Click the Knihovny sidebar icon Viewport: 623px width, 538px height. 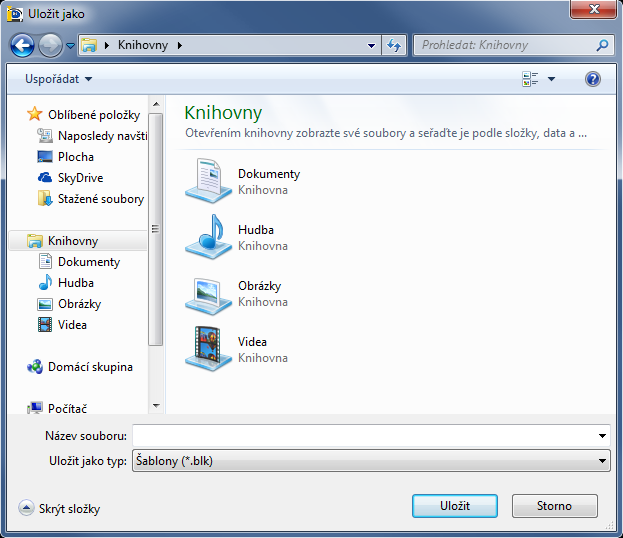[x=35, y=241]
